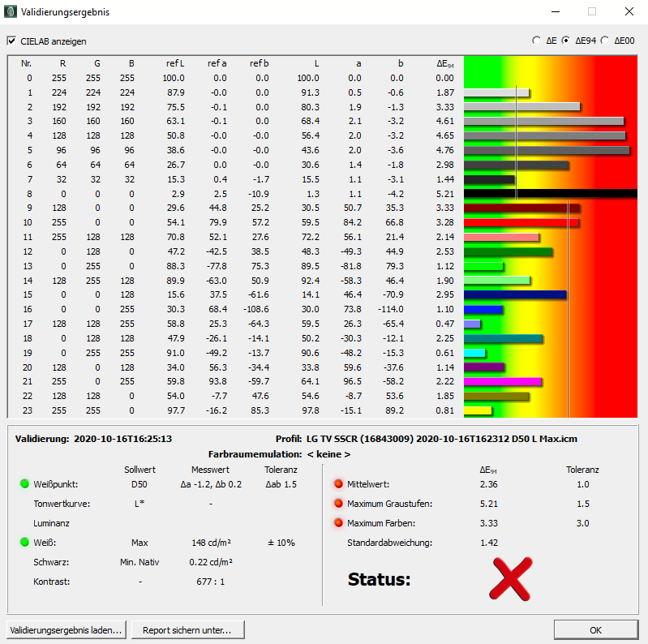Click ΔE94 value 0.47 in row 17
The image size is (648, 644).
445,324
